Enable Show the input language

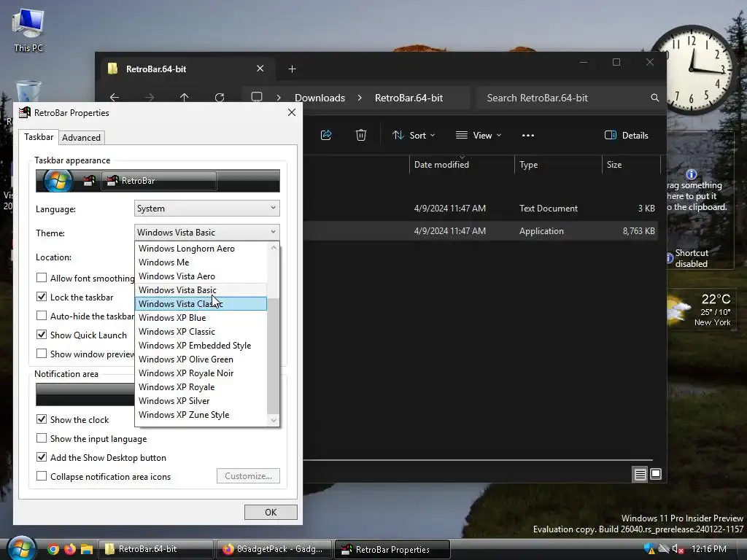pyautogui.click(x=42, y=438)
